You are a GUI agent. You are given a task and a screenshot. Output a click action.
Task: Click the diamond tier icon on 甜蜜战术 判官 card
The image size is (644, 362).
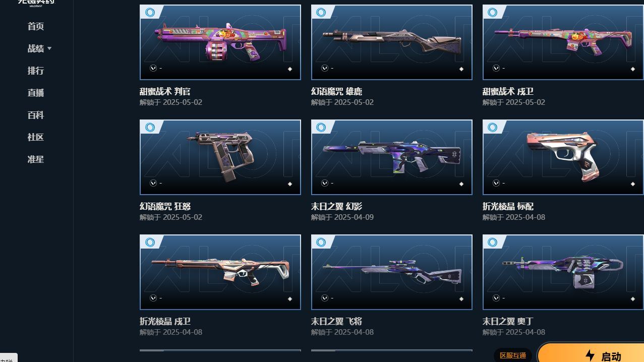click(289, 69)
